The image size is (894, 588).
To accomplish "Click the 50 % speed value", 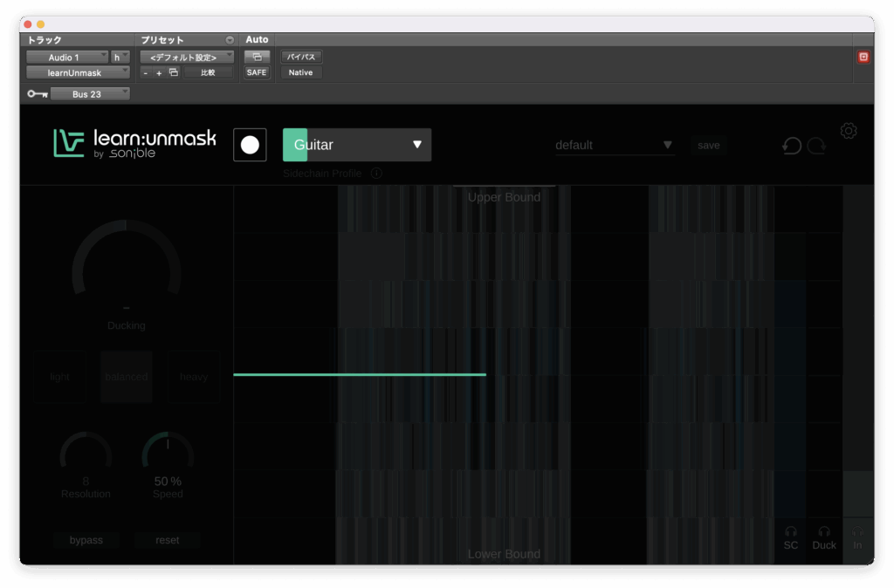I will point(168,482).
